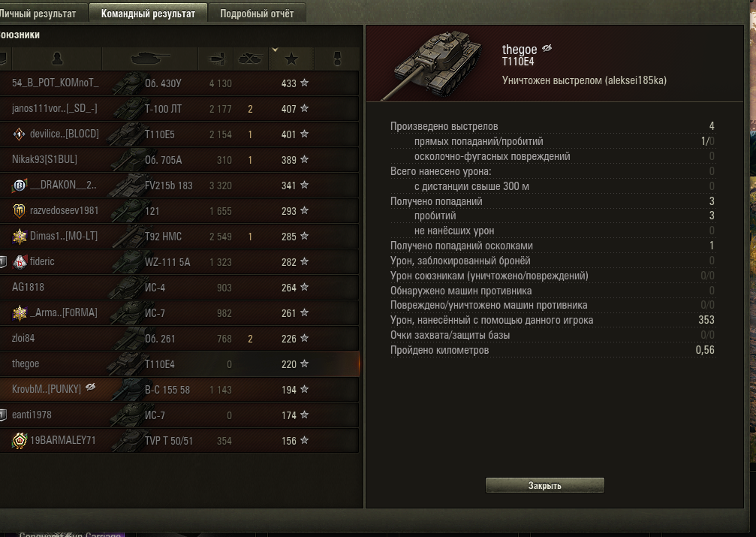The width and height of the screenshot is (756, 537).
Task: Open the Подробный отчёт tab
Action: tap(257, 14)
